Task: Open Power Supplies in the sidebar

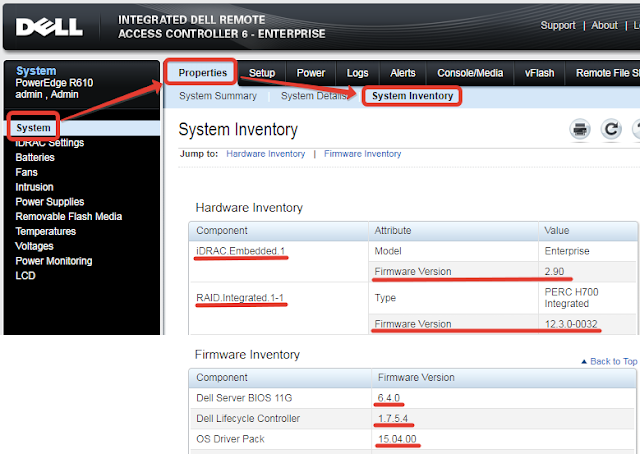Action: click(50, 202)
